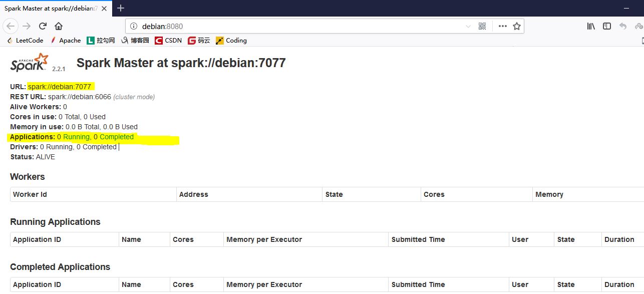Image resolution: width=644 pixels, height=294 pixels.
Task: Open the browser home page icon
Action: pyautogui.click(x=59, y=26)
